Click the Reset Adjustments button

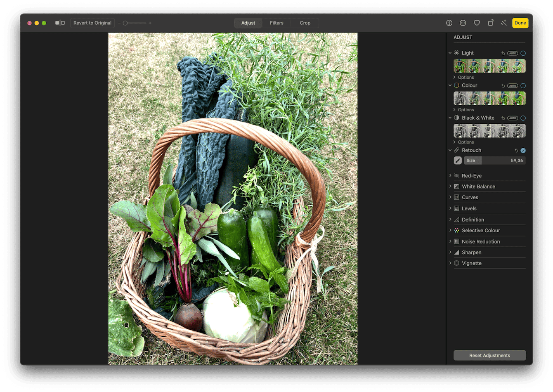pyautogui.click(x=489, y=355)
